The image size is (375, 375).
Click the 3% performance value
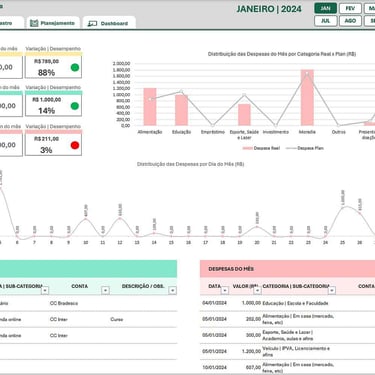[46, 150]
